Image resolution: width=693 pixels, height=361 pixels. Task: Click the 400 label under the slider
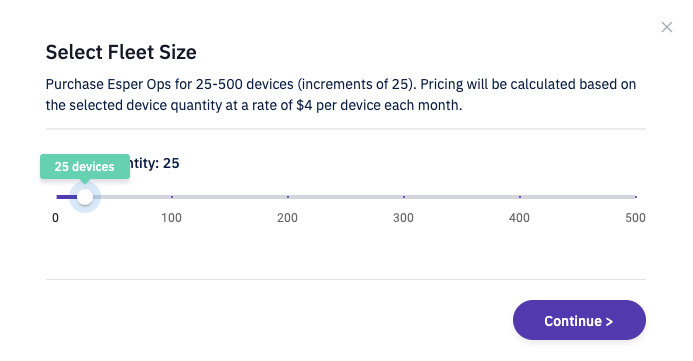point(519,218)
